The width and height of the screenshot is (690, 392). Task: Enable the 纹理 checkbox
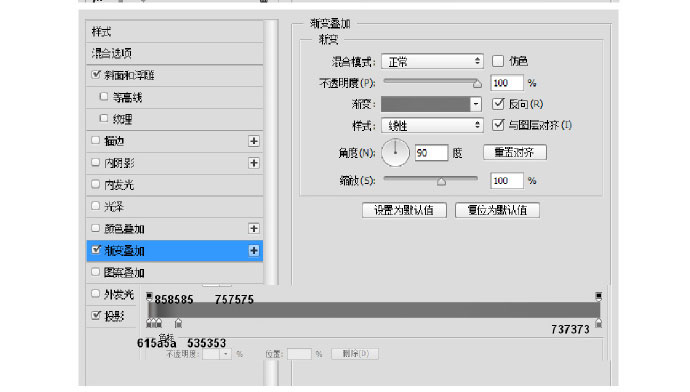click(x=104, y=118)
